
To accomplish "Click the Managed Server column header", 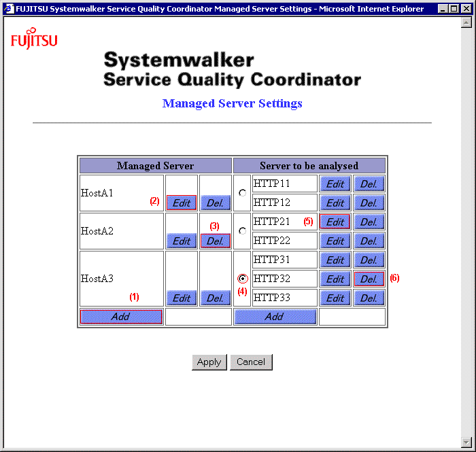I will click(156, 166).
